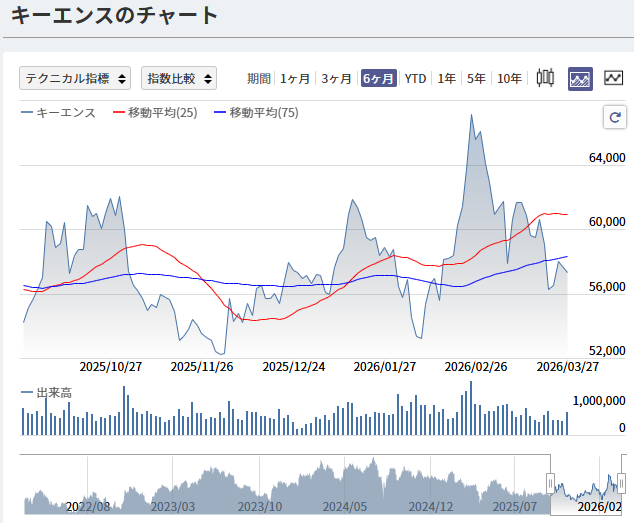Click the 2023/10 label in navigator
The width and height of the screenshot is (634, 523).
260,506
